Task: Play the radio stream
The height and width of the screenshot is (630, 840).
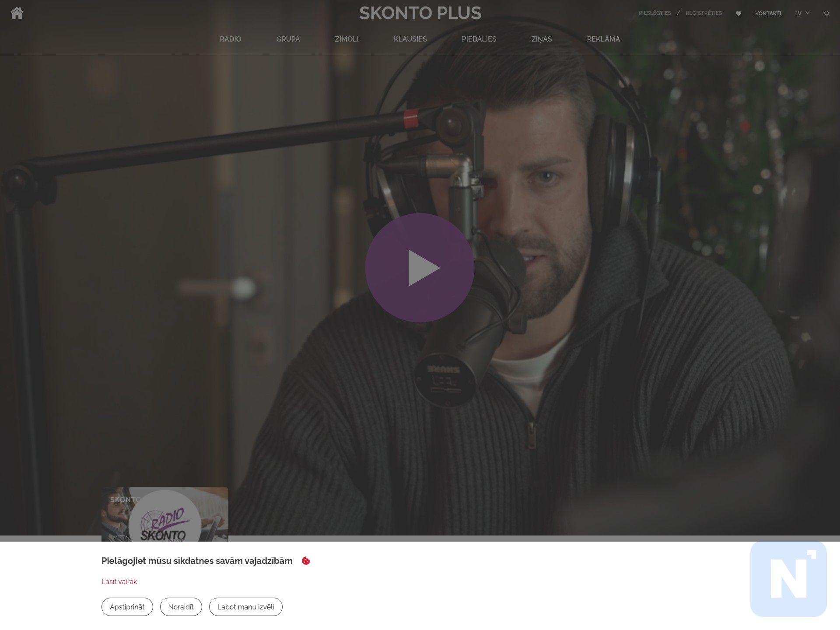Action: [420, 268]
